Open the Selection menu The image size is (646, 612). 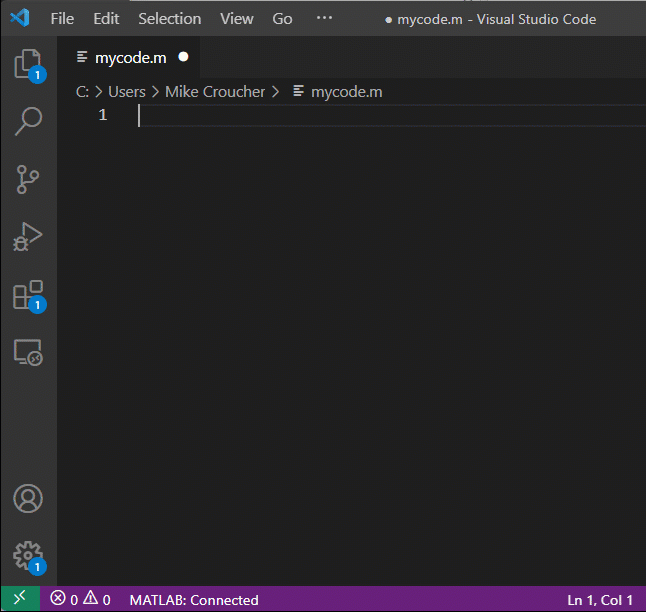point(169,19)
